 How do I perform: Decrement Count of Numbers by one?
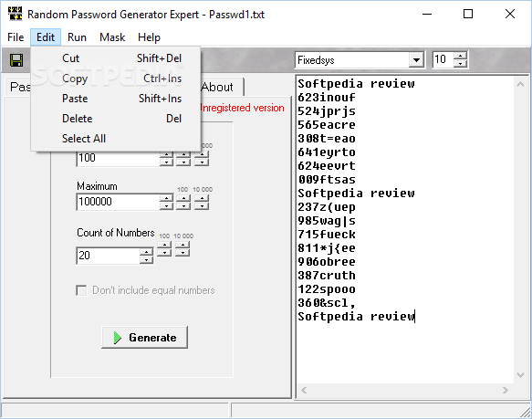[146, 260]
